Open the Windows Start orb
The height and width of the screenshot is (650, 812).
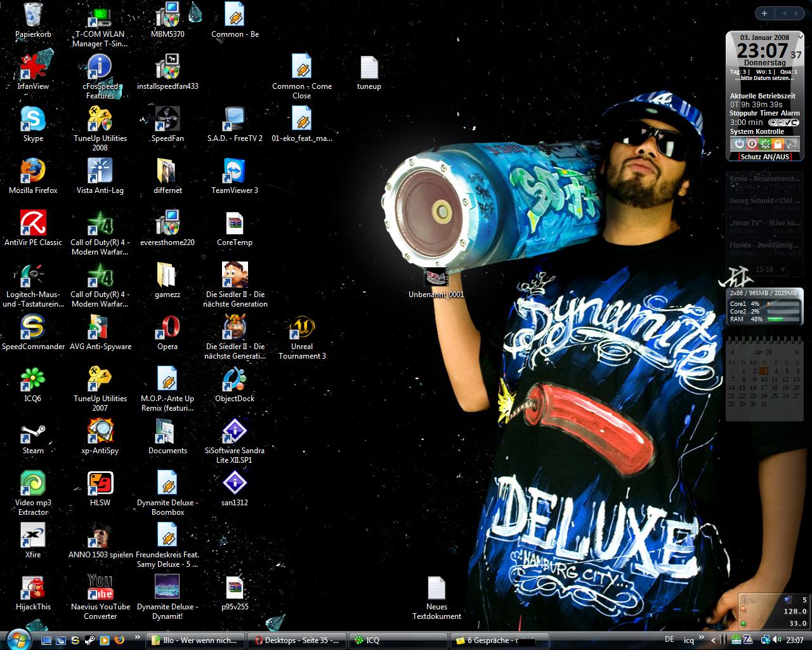coord(18,640)
